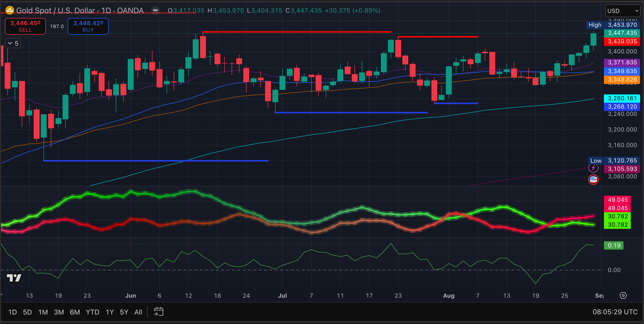Select the 1D time range
Screen dimensions: 644x324
point(12,312)
